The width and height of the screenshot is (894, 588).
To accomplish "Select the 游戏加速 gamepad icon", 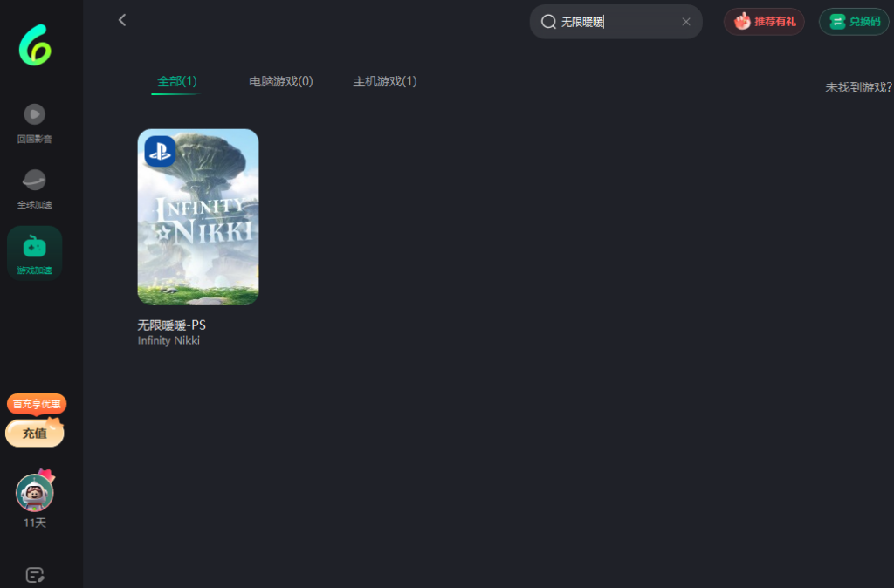I will [x=35, y=247].
